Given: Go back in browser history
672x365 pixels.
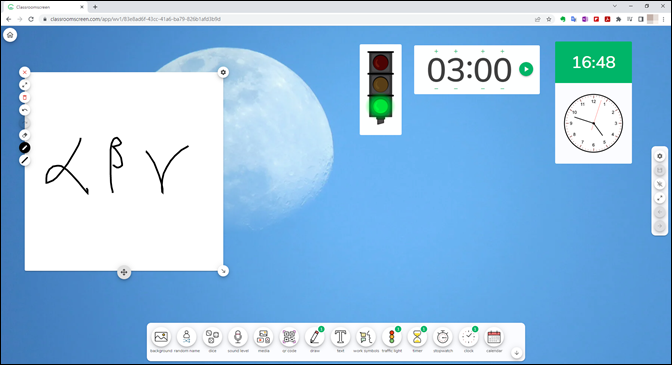Looking at the screenshot, I should pyautogui.click(x=9, y=19).
